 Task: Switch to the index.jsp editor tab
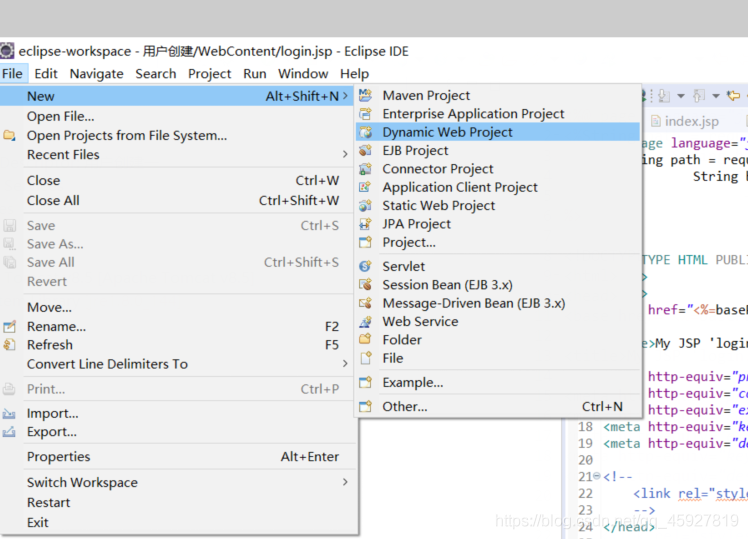[691, 122]
